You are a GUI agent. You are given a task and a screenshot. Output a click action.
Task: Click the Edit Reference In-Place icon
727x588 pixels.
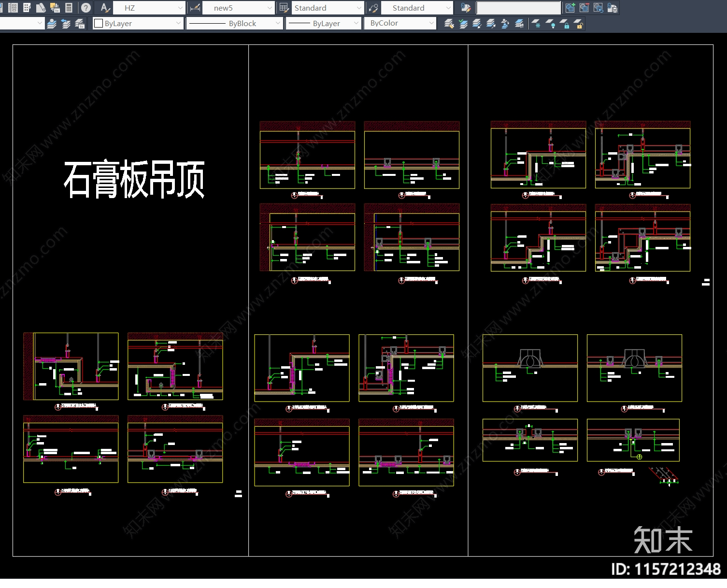click(466, 8)
